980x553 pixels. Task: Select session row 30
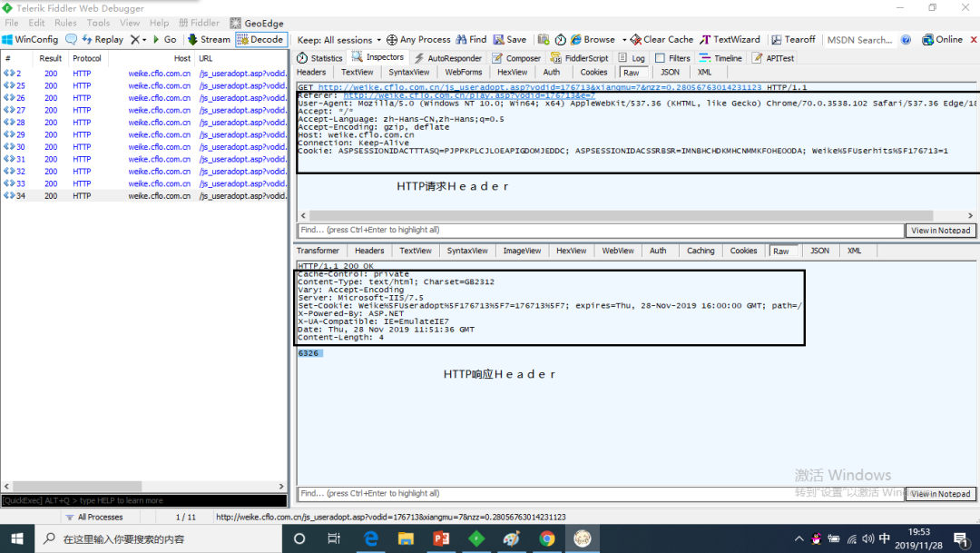pyautogui.click(x=143, y=147)
